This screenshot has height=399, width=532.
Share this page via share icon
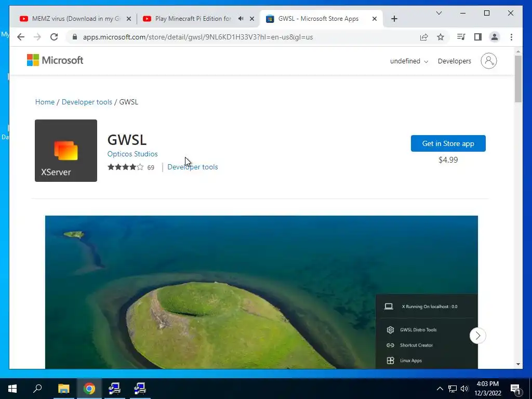[x=424, y=37]
